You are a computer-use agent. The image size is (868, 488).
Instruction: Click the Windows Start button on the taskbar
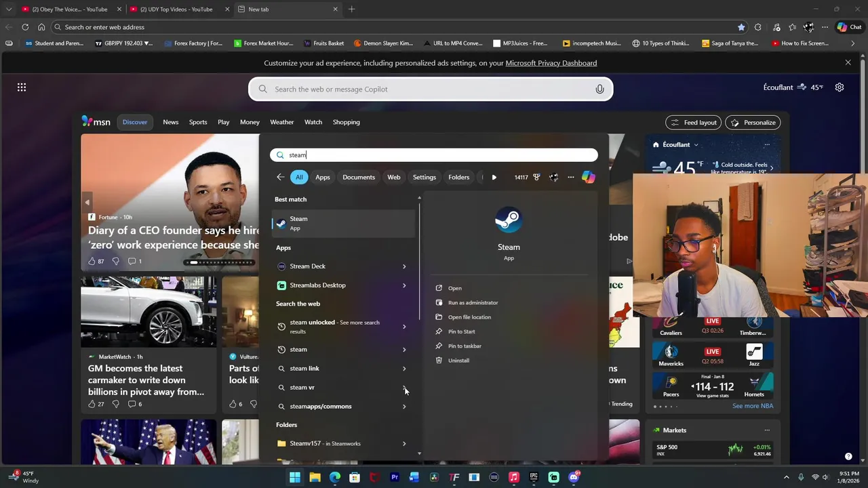coord(295,477)
